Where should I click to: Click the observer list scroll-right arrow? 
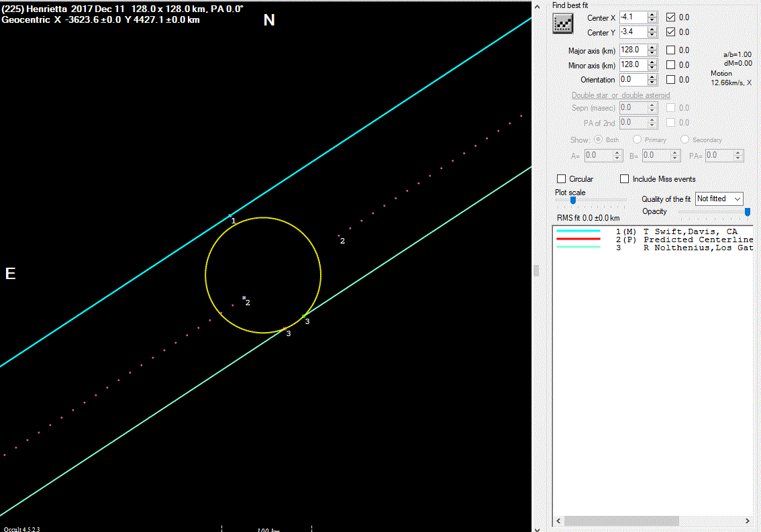(748, 521)
